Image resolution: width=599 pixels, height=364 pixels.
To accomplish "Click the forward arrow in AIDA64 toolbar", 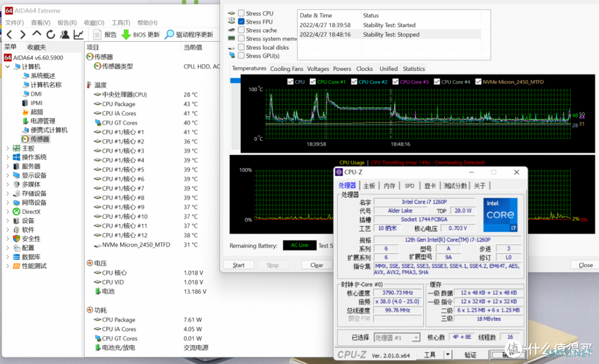I will (x=23, y=35).
